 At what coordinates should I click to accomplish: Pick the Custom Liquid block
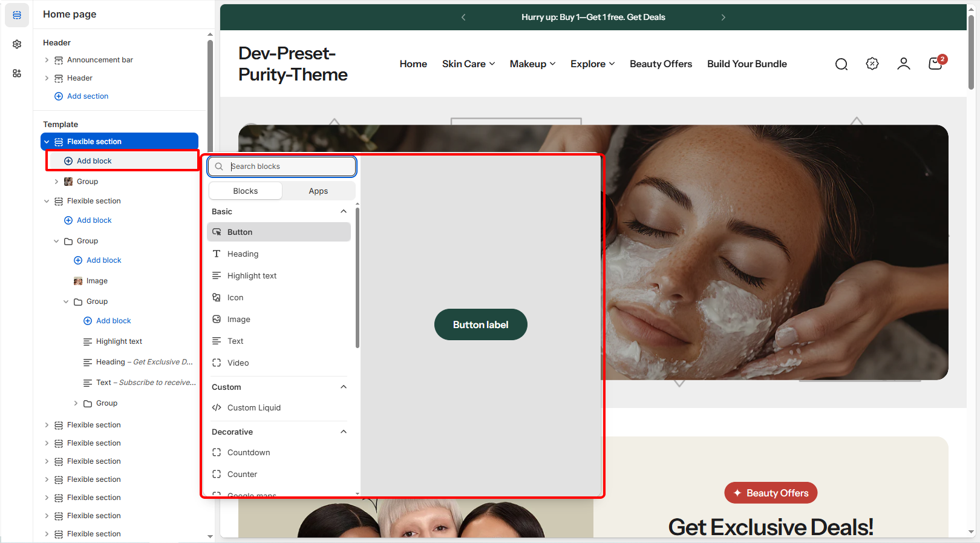pyautogui.click(x=253, y=408)
